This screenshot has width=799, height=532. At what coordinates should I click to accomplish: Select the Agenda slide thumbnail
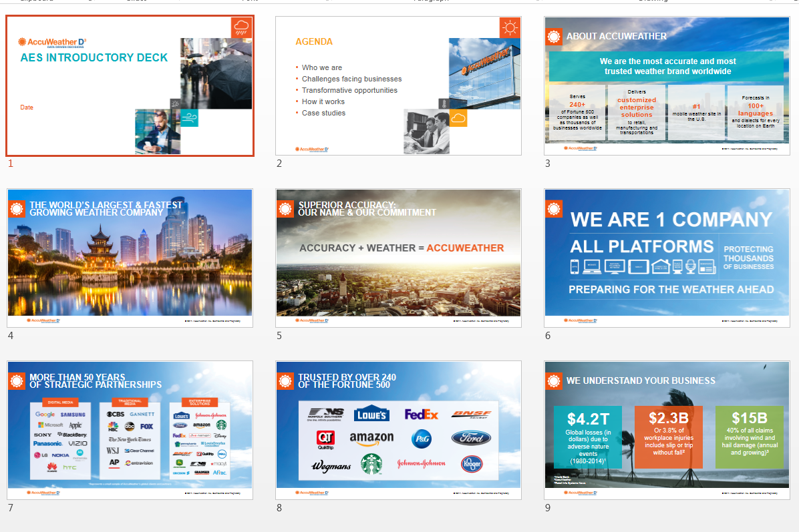[398, 85]
